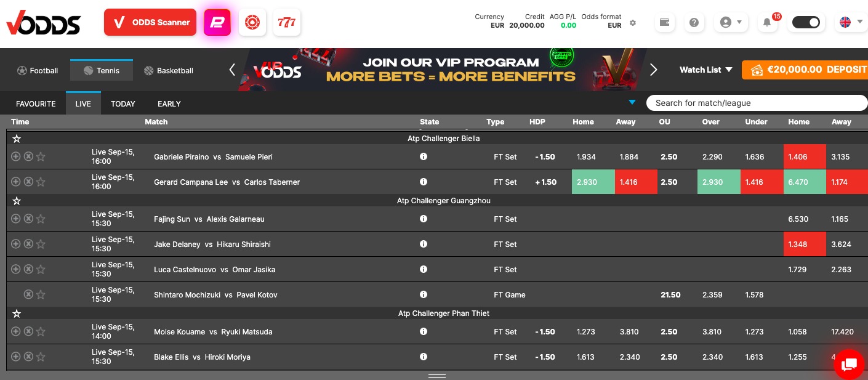Toggle the dark mode switch
The width and height of the screenshot is (868, 380).
pyautogui.click(x=806, y=22)
